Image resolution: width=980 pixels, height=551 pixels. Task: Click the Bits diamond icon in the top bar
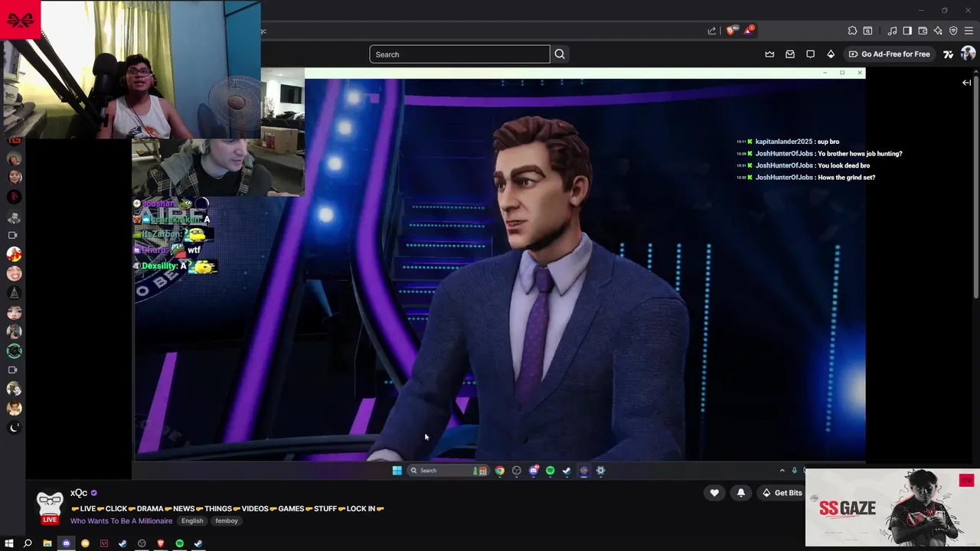tap(831, 54)
